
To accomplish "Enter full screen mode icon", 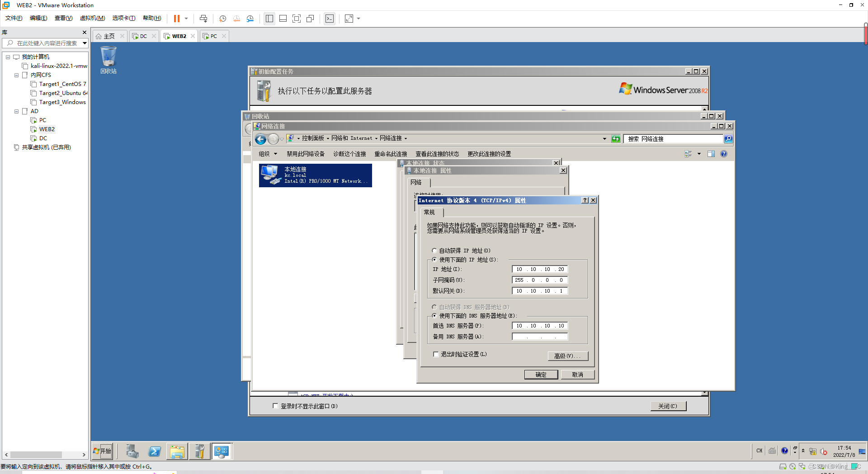I will point(297,19).
